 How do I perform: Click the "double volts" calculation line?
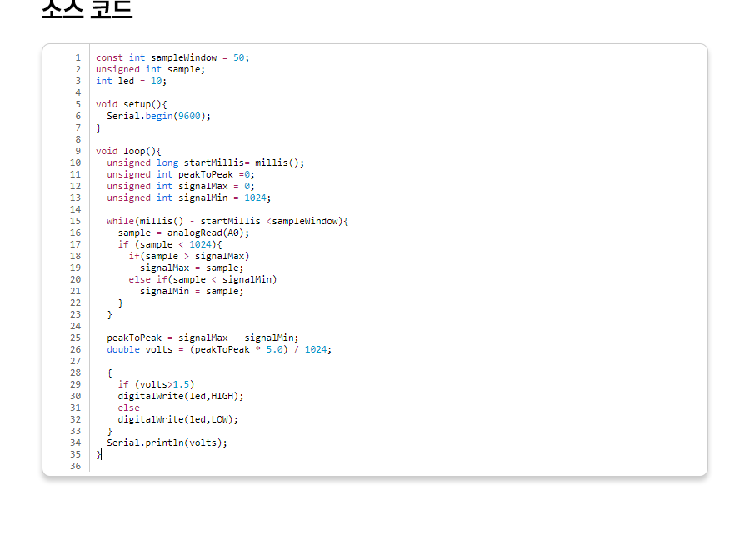coord(218,350)
